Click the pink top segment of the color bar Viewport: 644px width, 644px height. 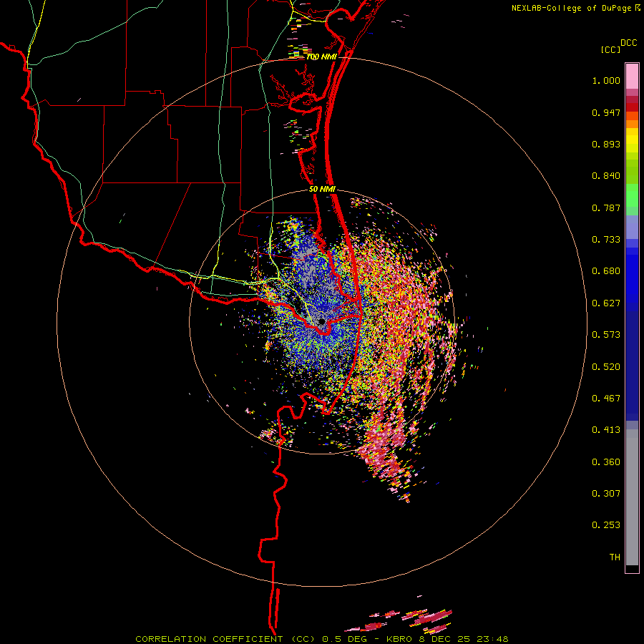[x=632, y=76]
